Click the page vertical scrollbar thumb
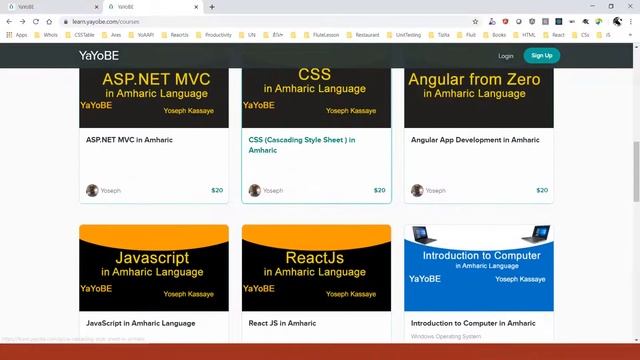The width and height of the screenshot is (640, 360). click(636, 171)
